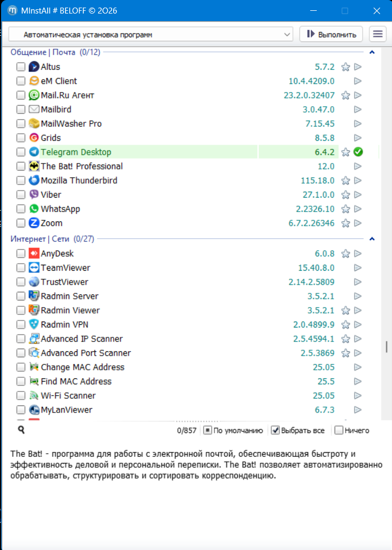This screenshot has width=392, height=550.
Task: Click the Интернет category link
Action: (x=28, y=239)
